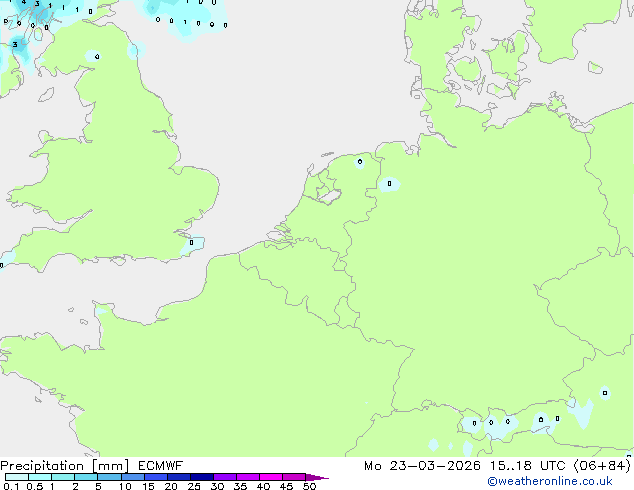Click the '50' legend tick label
Image resolution: width=634 pixels, height=490 pixels.
(309, 486)
